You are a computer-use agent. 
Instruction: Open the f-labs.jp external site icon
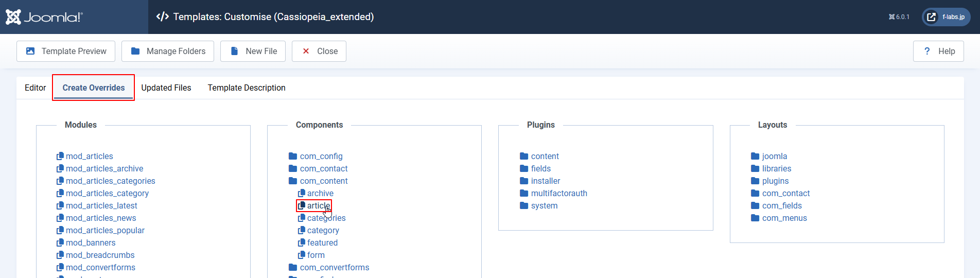coord(931,17)
